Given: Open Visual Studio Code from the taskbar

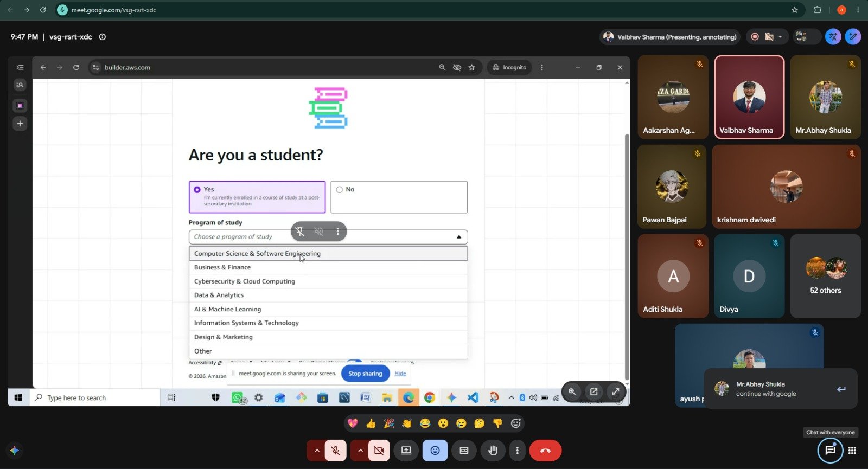Looking at the screenshot, I should coord(473,397).
